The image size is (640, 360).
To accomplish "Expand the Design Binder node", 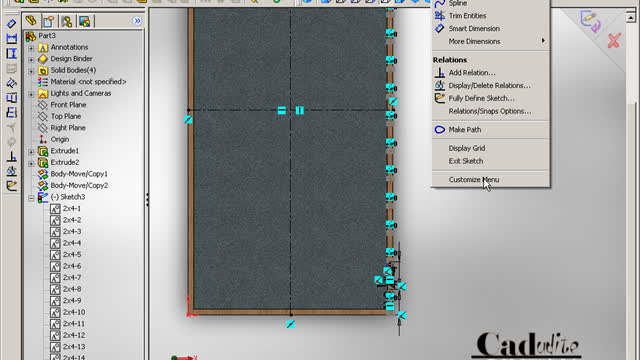I will [x=31, y=59].
